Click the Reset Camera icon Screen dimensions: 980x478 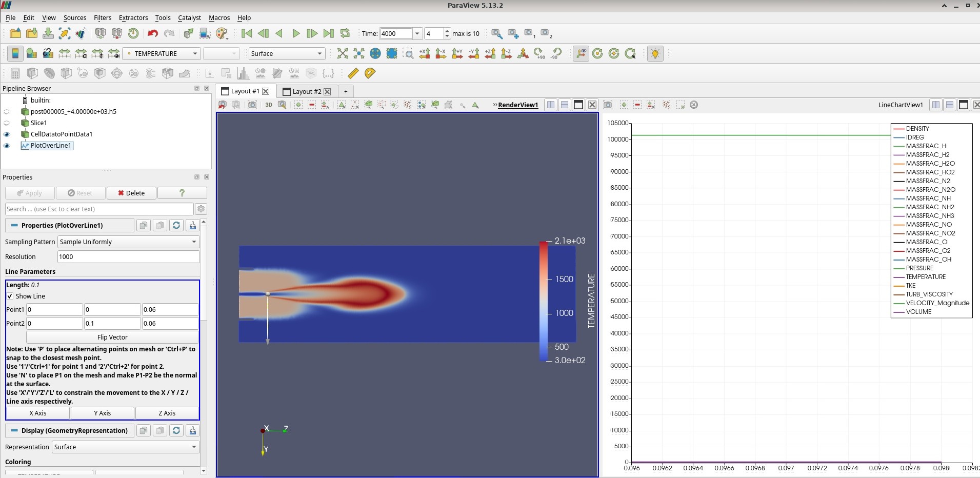pos(343,53)
